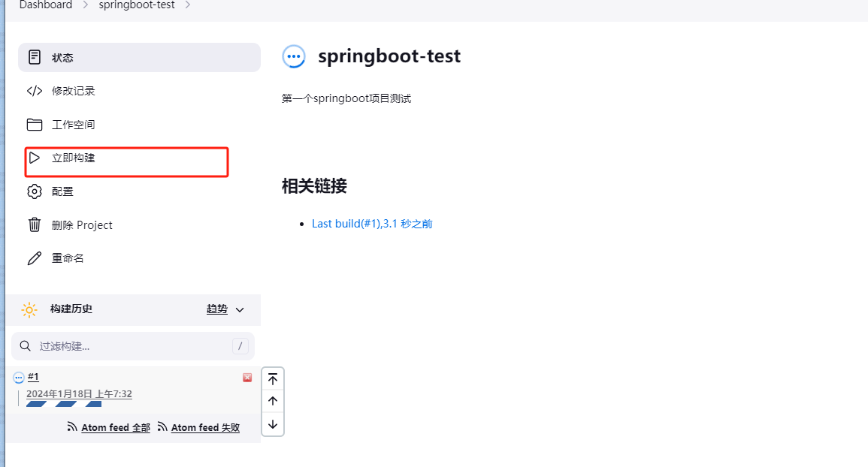Click description text 第一个springboot项目测试
Screen dimensions: 868x467
[x=346, y=98]
